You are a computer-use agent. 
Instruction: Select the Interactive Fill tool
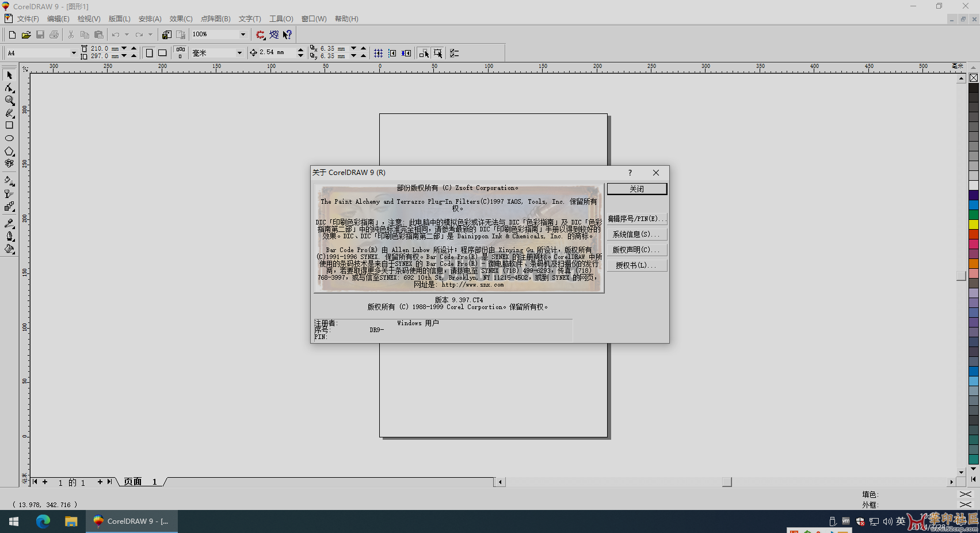[x=9, y=181]
